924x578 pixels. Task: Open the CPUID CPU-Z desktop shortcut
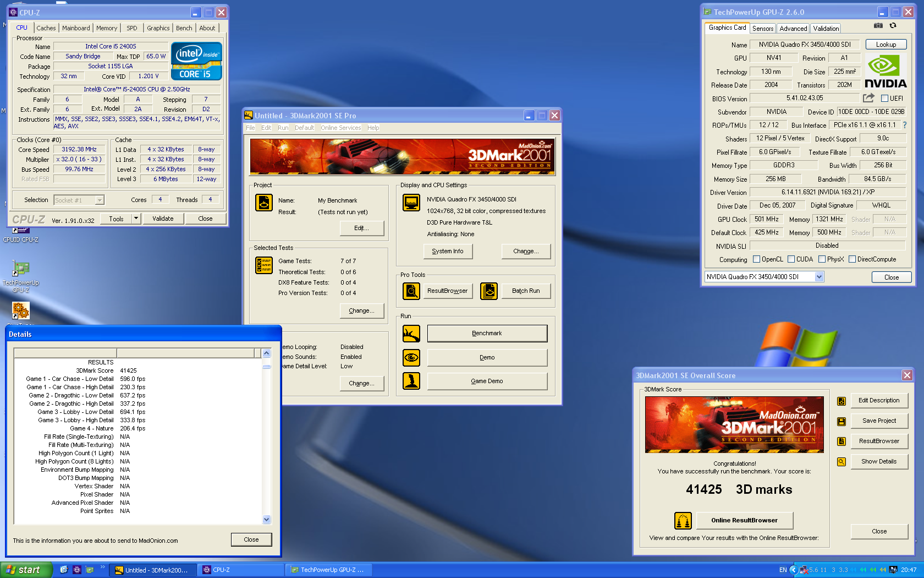[x=21, y=235]
